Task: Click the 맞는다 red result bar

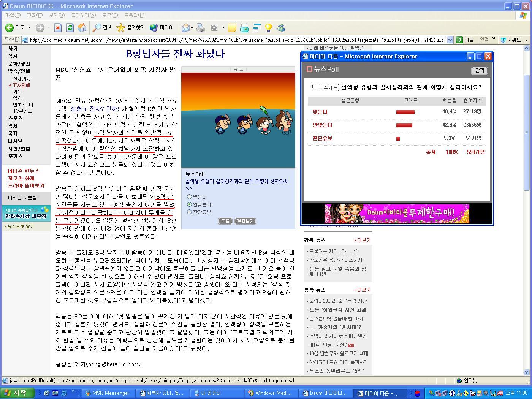Action: pos(405,112)
